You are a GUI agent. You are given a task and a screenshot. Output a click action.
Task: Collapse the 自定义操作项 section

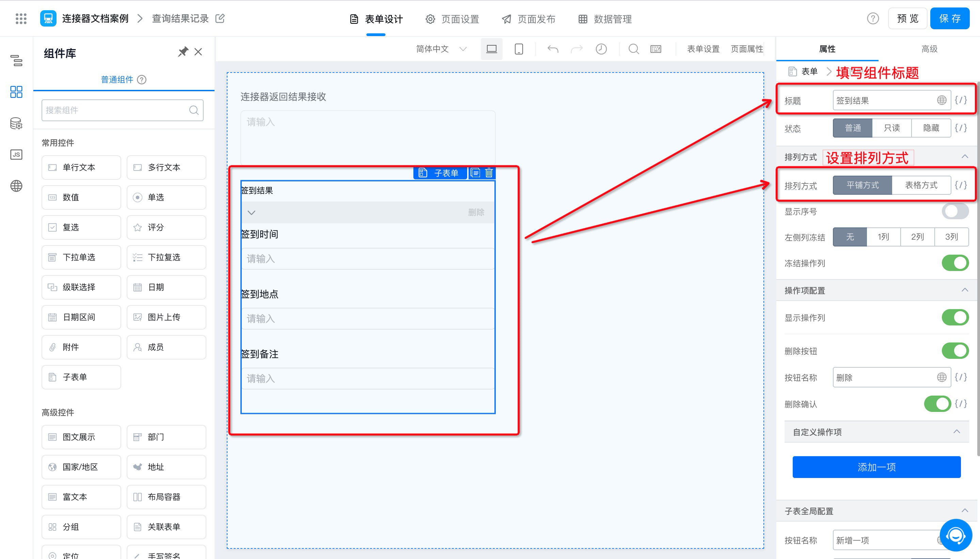click(x=956, y=432)
